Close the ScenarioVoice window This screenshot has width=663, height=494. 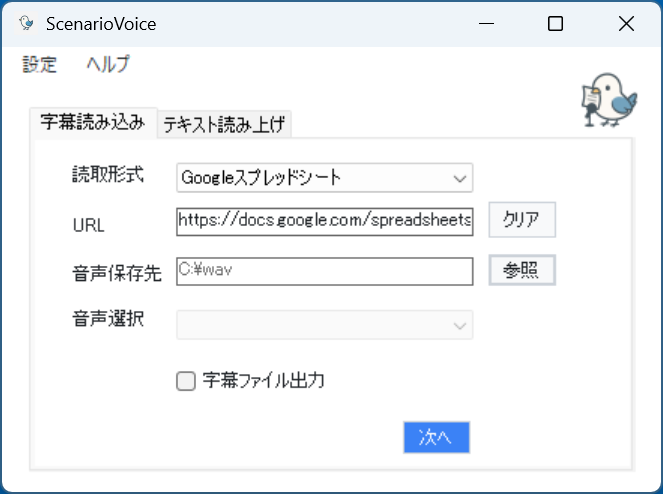[x=626, y=23]
